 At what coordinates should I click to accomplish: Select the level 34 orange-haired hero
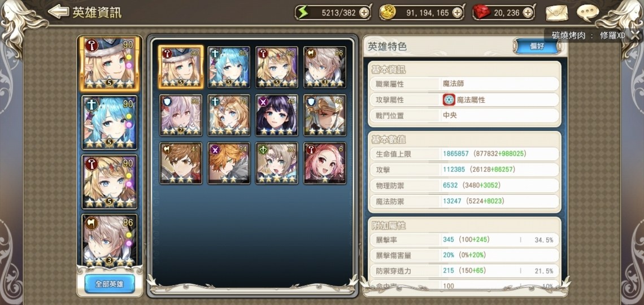tap(229, 163)
